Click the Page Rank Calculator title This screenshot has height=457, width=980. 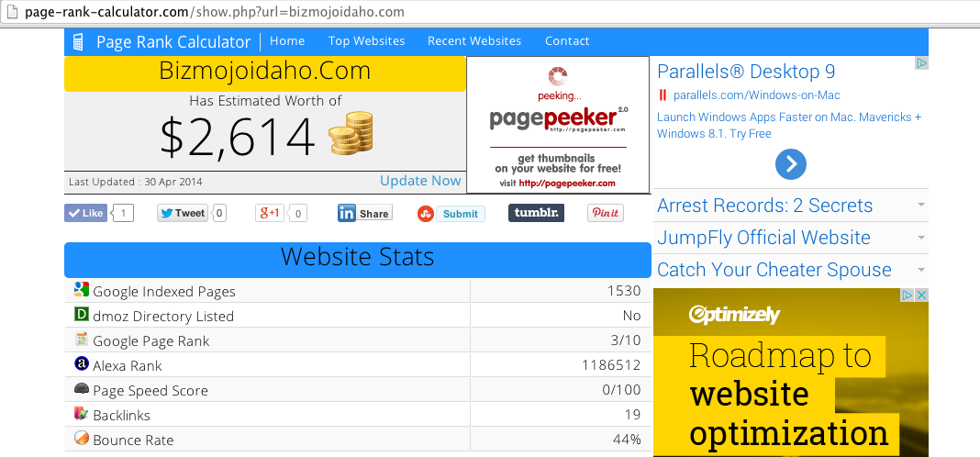coord(173,42)
